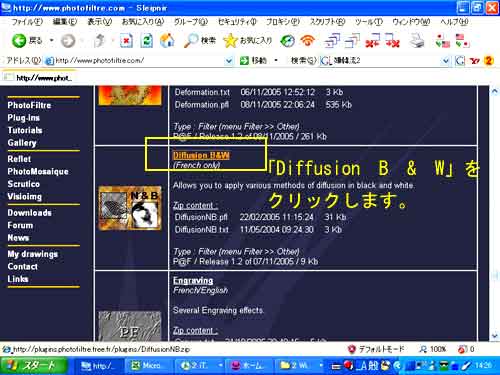The image size is (500, 375).
Task: Open the Tools menu
Action: 369,22
